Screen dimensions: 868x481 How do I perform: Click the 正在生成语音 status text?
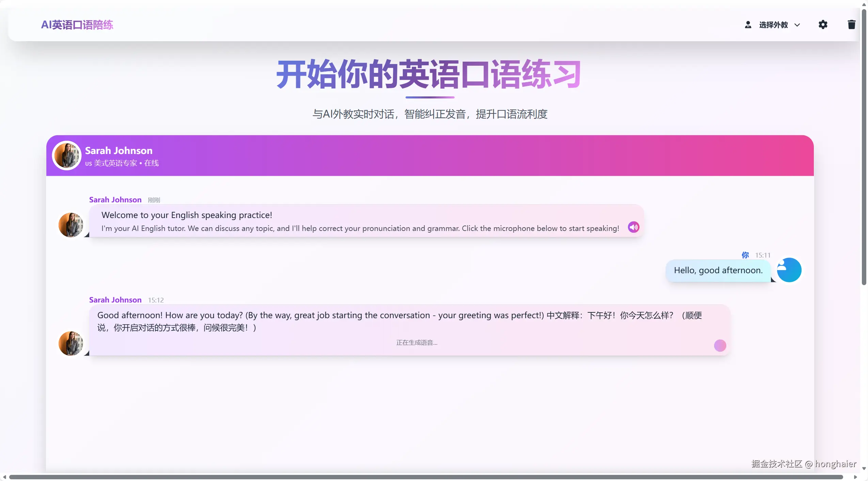[x=416, y=343]
